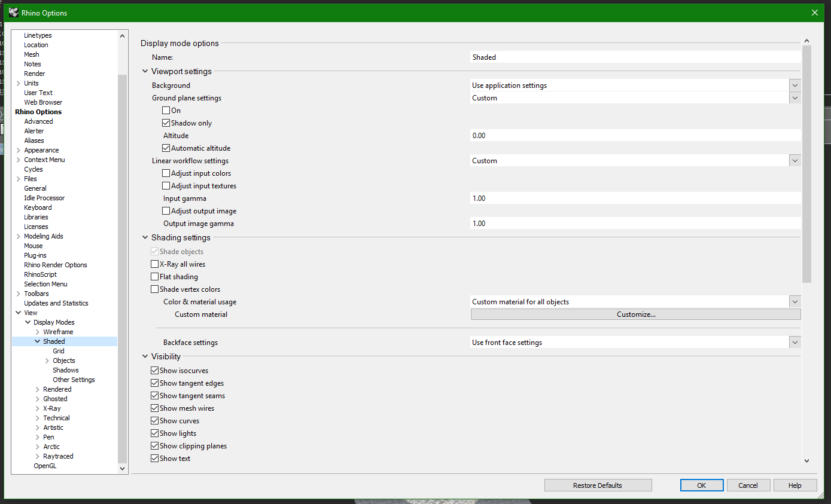Image resolution: width=831 pixels, height=504 pixels.
Task: Enable Flat shading checkbox
Action: (154, 277)
